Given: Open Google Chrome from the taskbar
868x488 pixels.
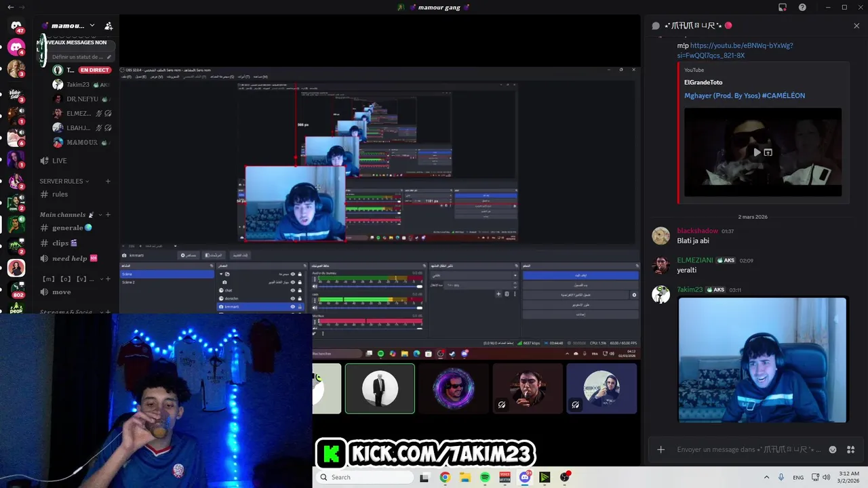Looking at the screenshot, I should pyautogui.click(x=445, y=477).
